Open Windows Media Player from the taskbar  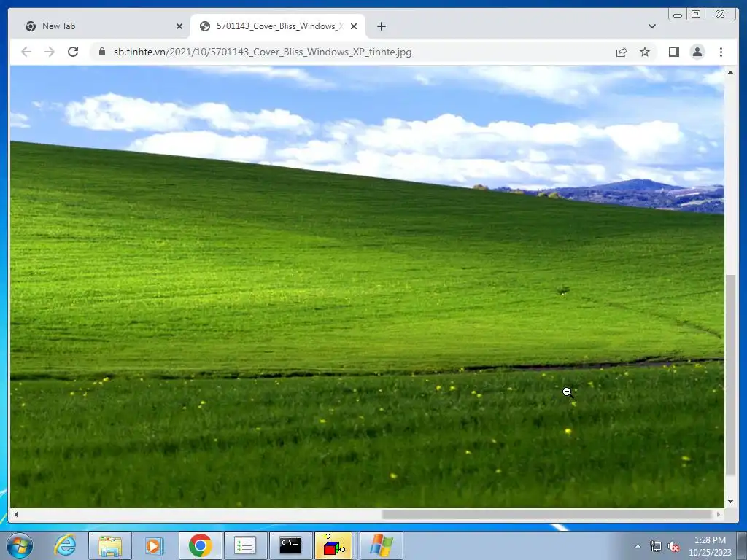[x=155, y=545]
